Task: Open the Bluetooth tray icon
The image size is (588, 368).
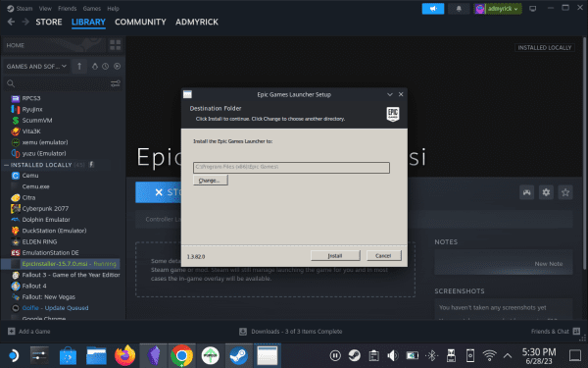Action: coord(431,355)
